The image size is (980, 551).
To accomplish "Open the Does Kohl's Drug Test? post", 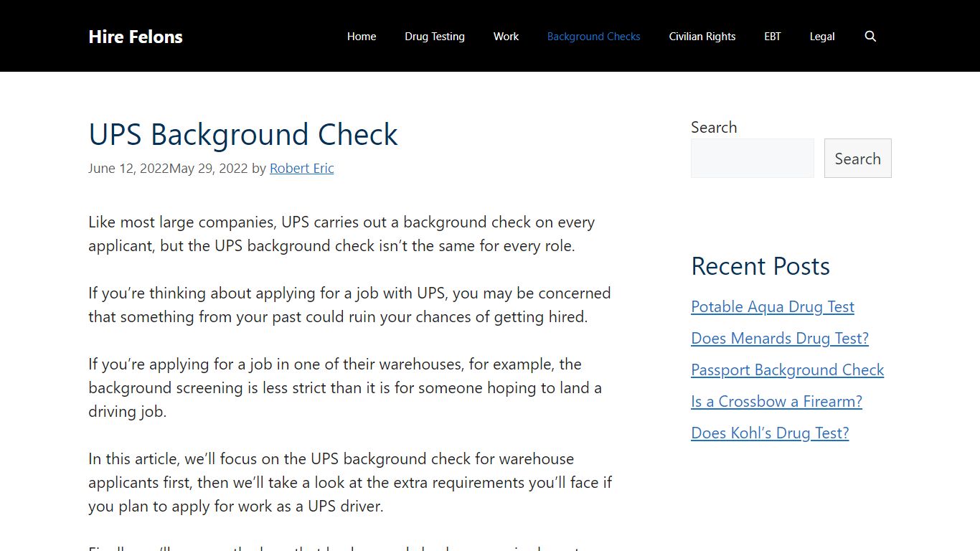I will click(x=770, y=433).
